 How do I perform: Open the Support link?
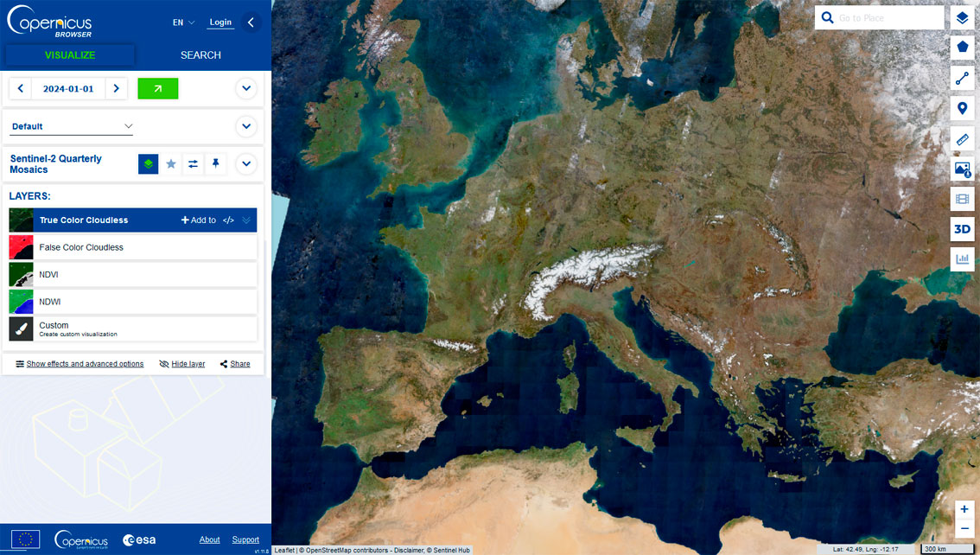point(245,540)
